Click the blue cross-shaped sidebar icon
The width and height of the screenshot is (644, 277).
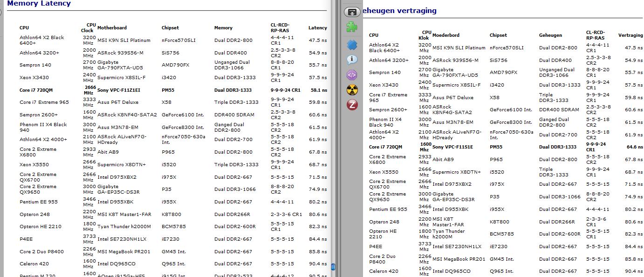click(x=352, y=45)
